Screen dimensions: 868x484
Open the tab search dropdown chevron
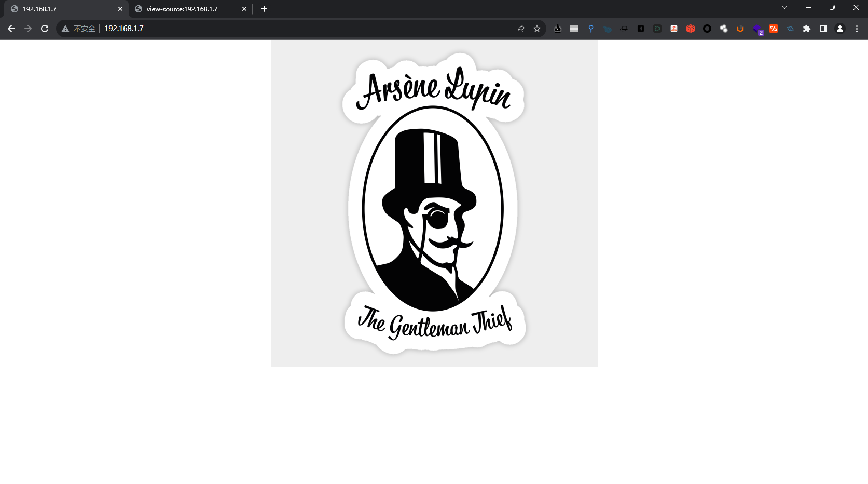point(784,7)
